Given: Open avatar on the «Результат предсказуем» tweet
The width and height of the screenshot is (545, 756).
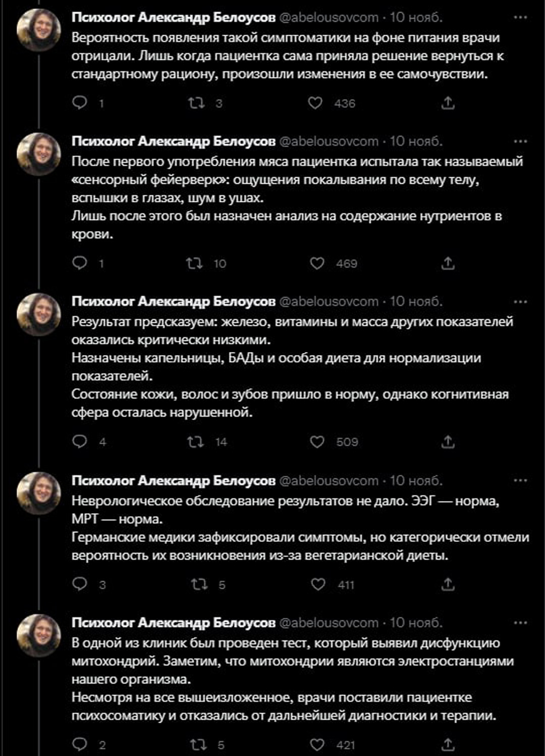Looking at the screenshot, I should 39,314.
